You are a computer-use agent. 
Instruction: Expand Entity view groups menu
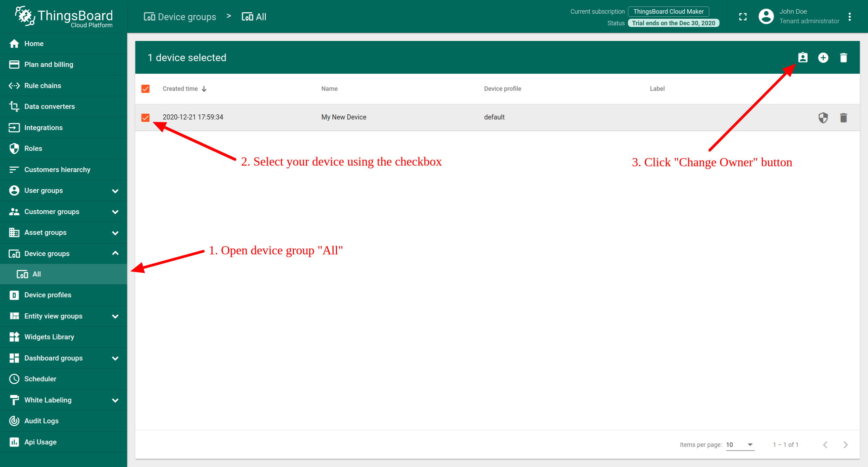(115, 316)
